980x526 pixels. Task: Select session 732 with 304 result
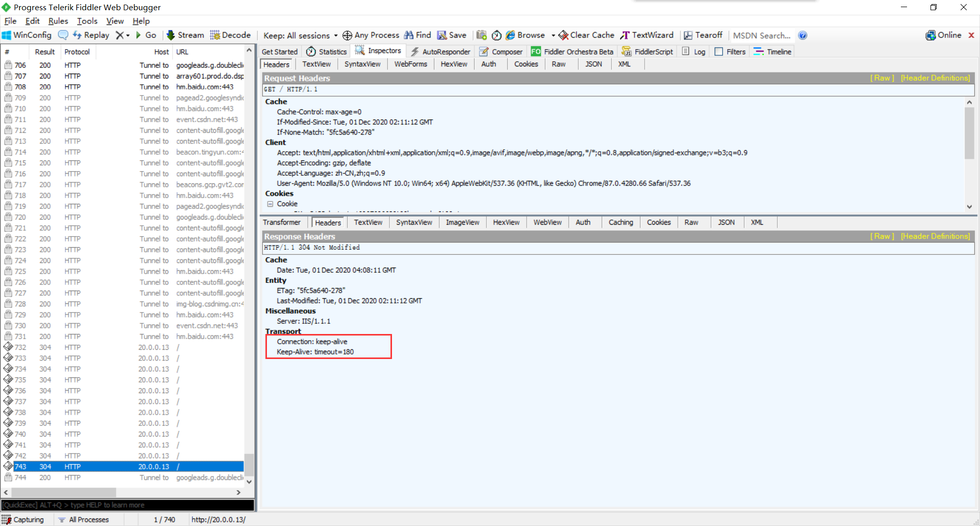(122, 347)
